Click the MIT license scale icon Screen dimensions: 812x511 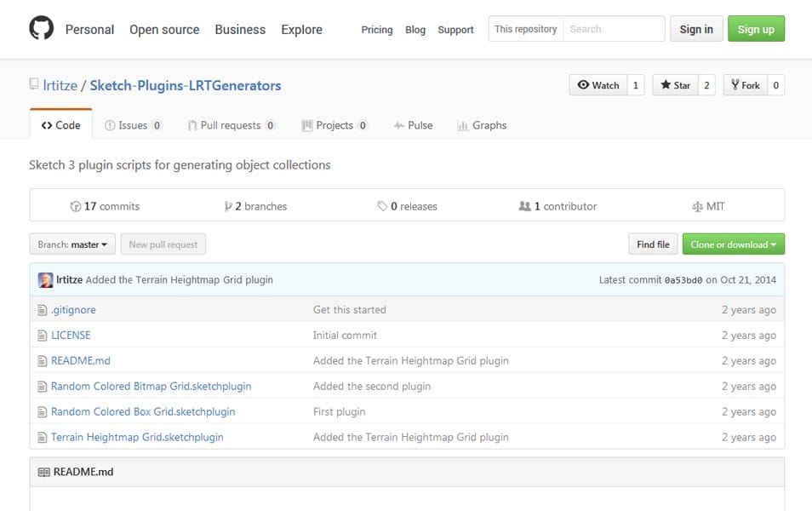point(698,207)
